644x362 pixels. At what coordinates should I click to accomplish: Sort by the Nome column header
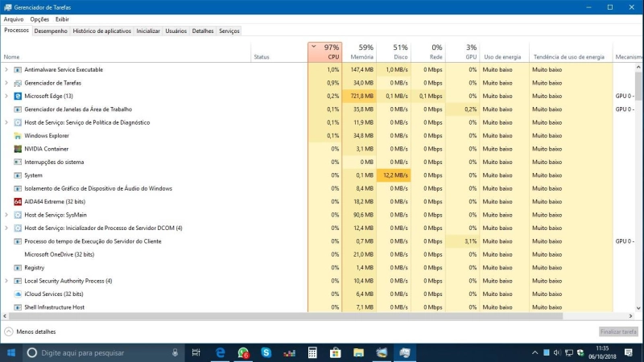point(126,52)
